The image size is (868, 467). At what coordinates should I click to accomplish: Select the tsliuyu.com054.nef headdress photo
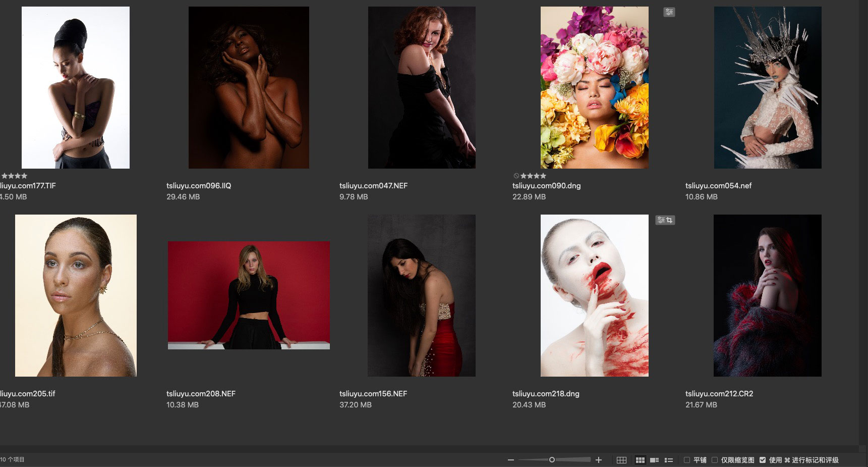point(768,87)
